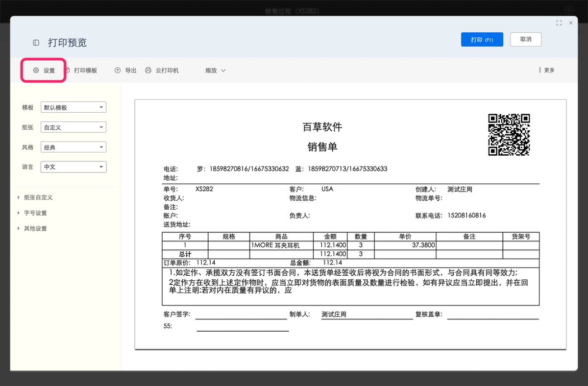Click 测试庄周 next to 制单人

334,314
